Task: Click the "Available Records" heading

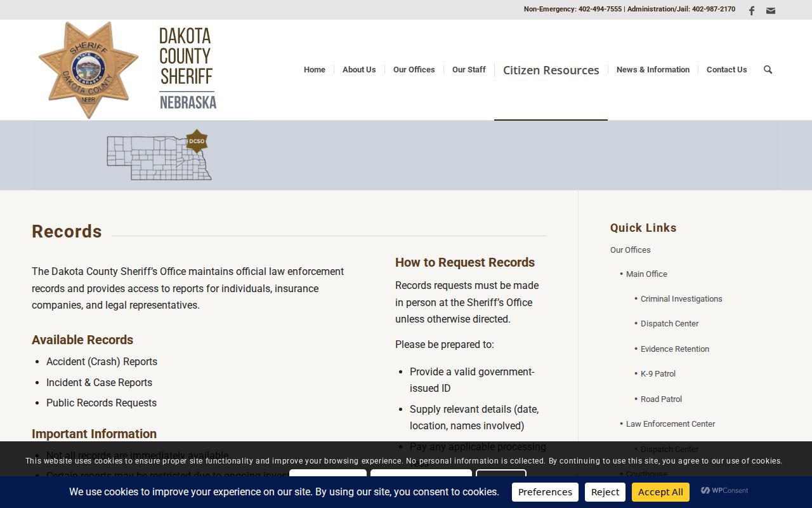Action: 82,340
